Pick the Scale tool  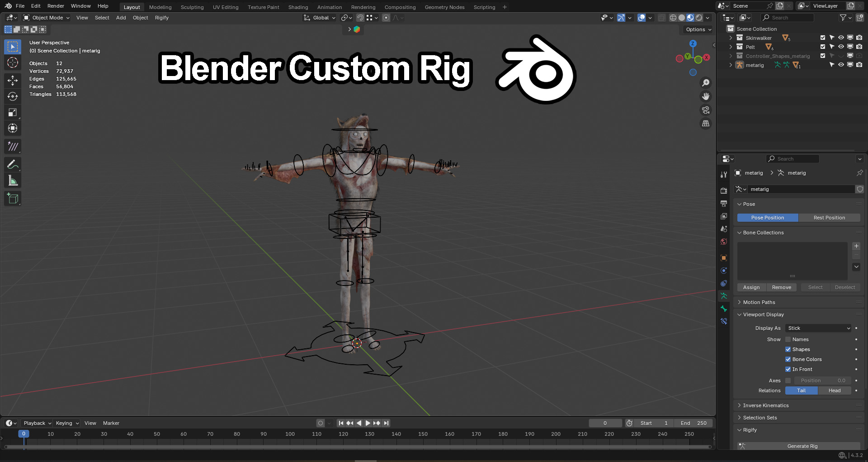(x=13, y=112)
